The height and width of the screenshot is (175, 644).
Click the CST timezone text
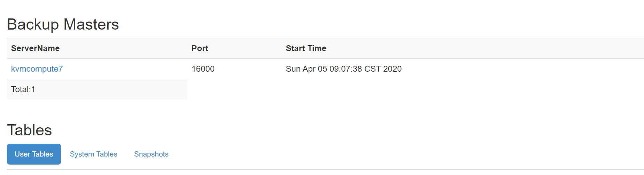(372, 69)
